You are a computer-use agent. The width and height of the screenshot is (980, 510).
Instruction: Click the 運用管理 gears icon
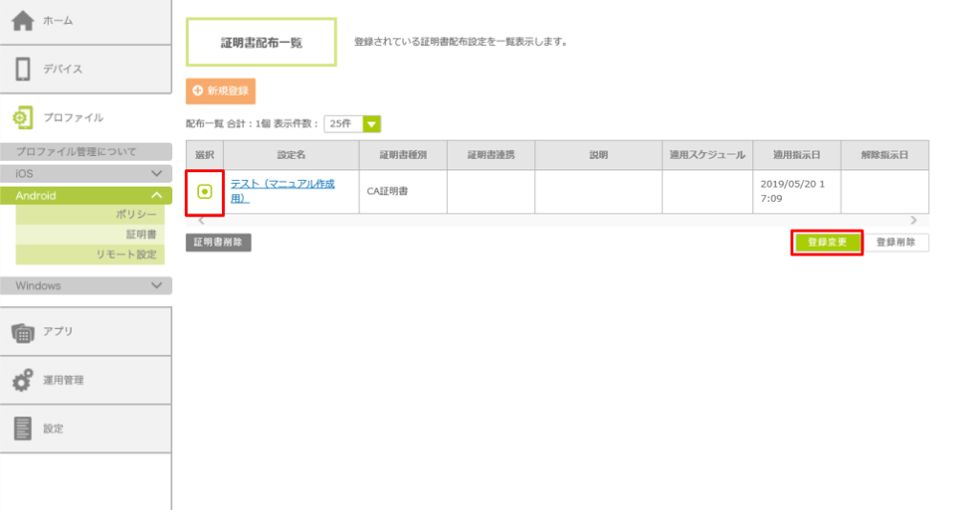coord(23,380)
